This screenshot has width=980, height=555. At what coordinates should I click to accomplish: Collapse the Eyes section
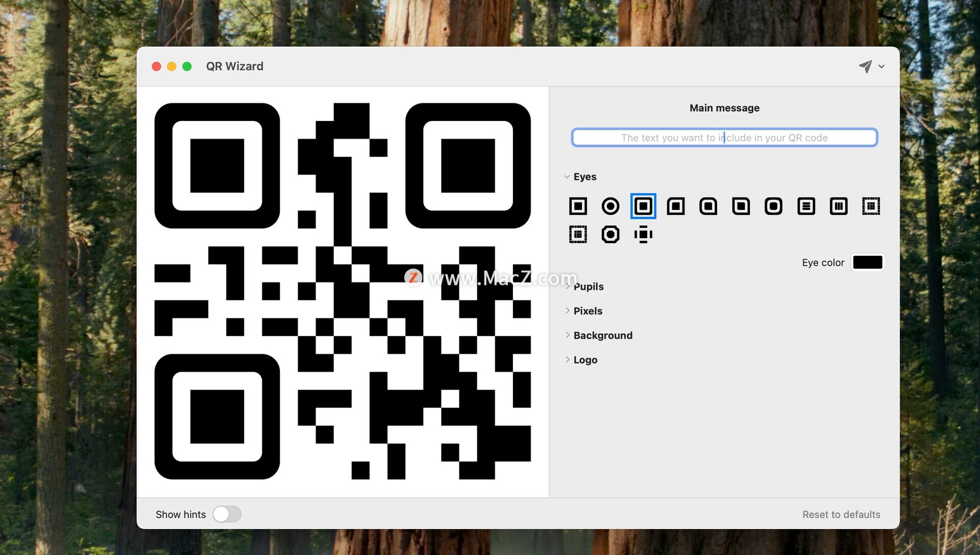click(567, 177)
